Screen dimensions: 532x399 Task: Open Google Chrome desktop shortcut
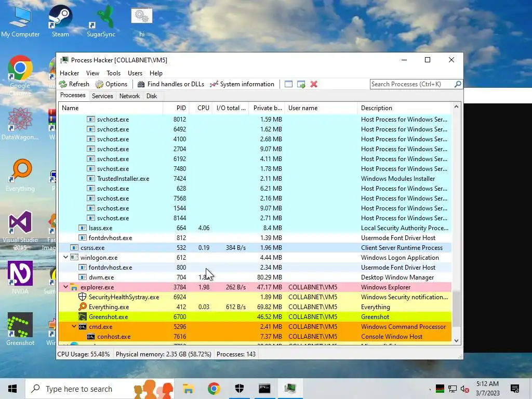pos(20,76)
